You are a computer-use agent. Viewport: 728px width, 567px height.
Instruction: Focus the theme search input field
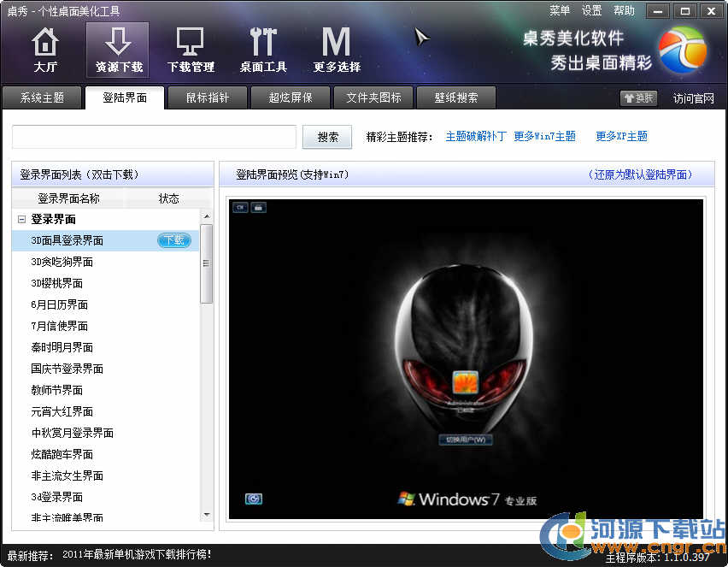[154, 137]
